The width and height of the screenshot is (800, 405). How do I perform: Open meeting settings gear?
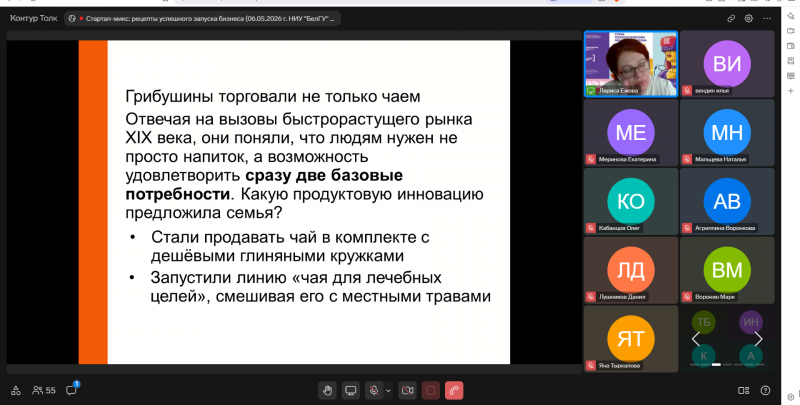[x=748, y=18]
